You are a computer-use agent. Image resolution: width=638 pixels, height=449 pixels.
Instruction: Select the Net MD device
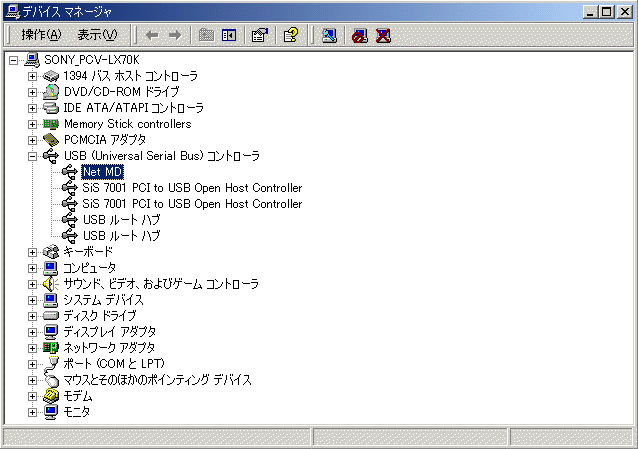[x=102, y=172]
